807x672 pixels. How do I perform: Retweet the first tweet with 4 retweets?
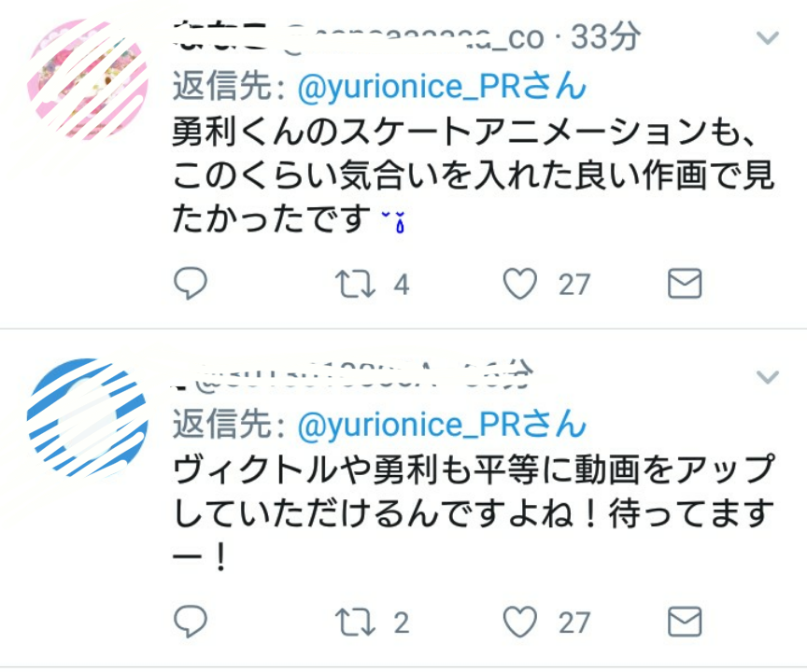pyautogui.click(x=355, y=285)
